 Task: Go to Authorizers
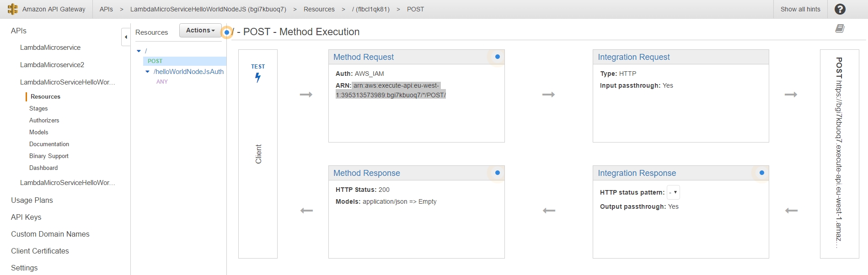tap(44, 121)
